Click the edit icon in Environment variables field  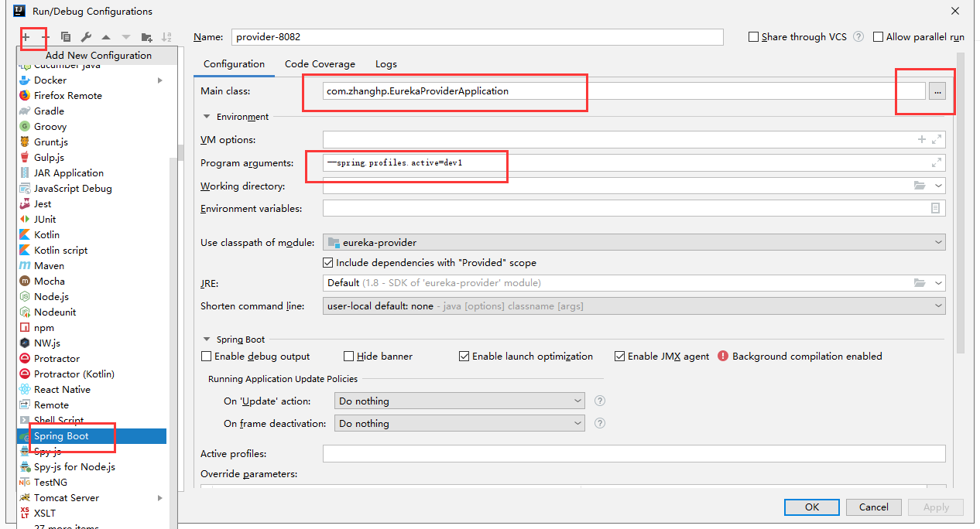tap(936, 208)
